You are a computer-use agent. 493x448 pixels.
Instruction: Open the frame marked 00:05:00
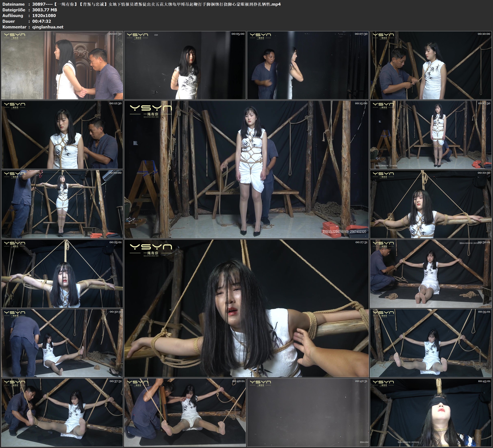(185, 65)
